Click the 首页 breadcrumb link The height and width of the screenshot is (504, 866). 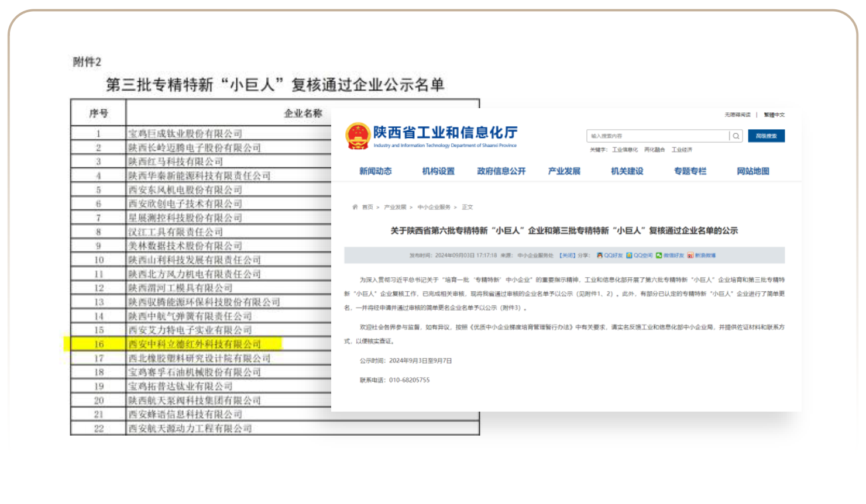(x=367, y=207)
